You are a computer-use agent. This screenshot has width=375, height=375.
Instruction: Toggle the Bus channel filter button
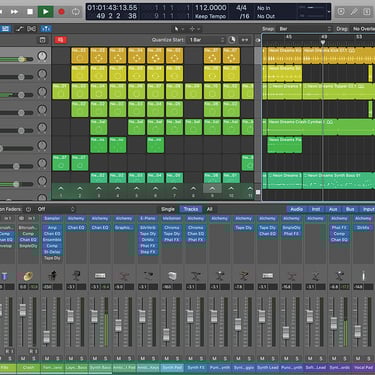coord(350,209)
